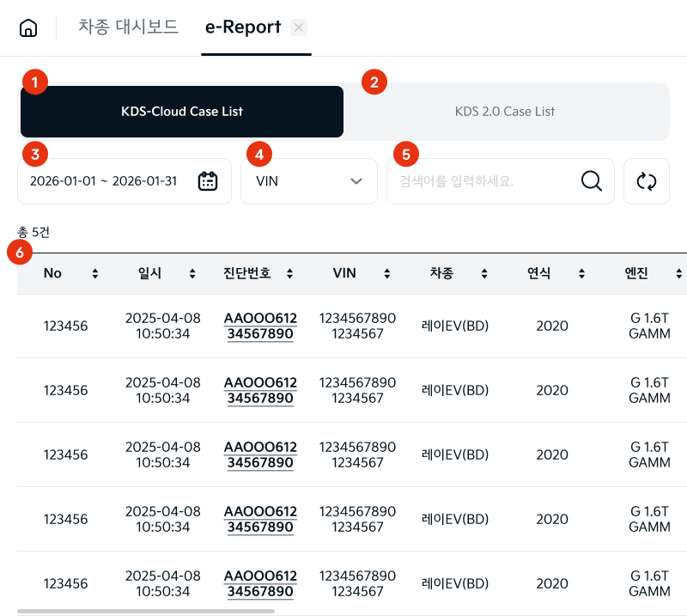Viewport: 687px width, 616px height.
Task: Select KDS-Cloud Case List tab
Action: pyautogui.click(x=182, y=112)
